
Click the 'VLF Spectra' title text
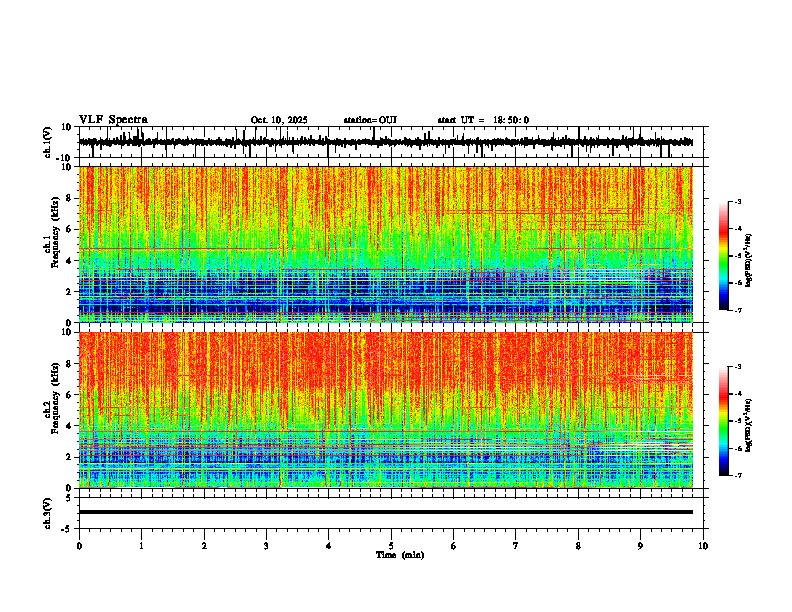point(113,120)
